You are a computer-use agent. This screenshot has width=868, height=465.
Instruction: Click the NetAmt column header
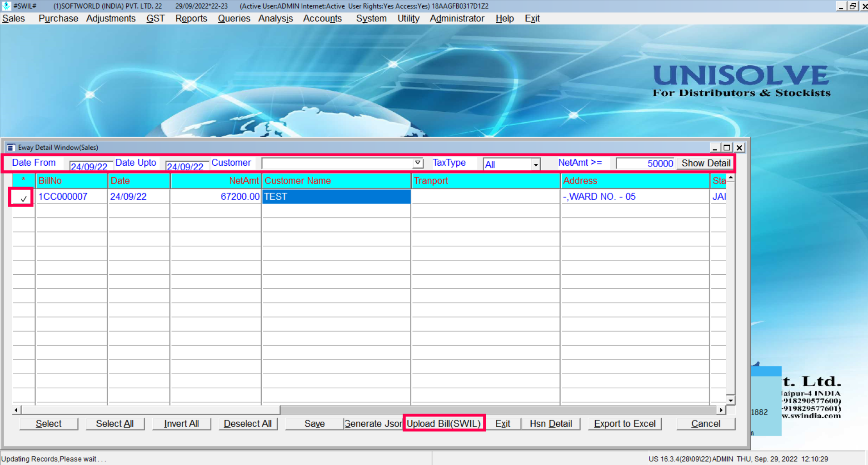(216, 181)
